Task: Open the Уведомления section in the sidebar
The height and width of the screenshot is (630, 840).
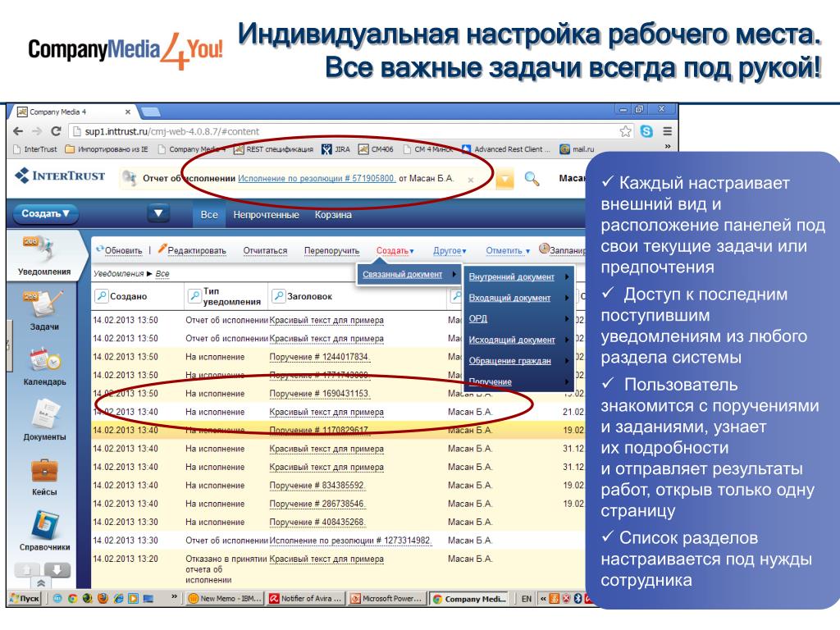Action: point(44,256)
